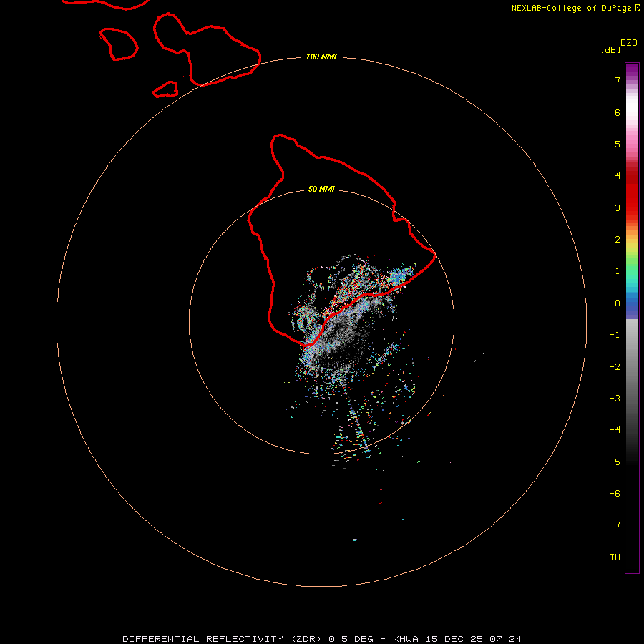Select the -4 dB scale label
The height and width of the screenshot is (644, 644).
click(615, 430)
